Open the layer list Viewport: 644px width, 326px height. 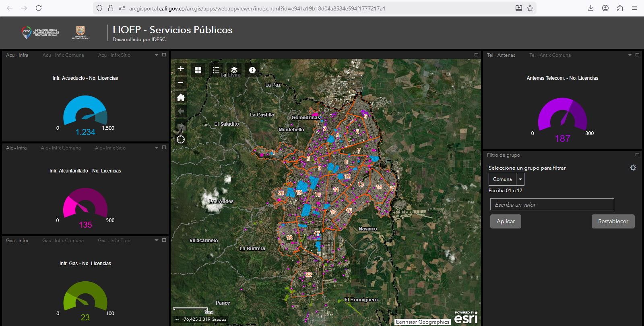[234, 70]
